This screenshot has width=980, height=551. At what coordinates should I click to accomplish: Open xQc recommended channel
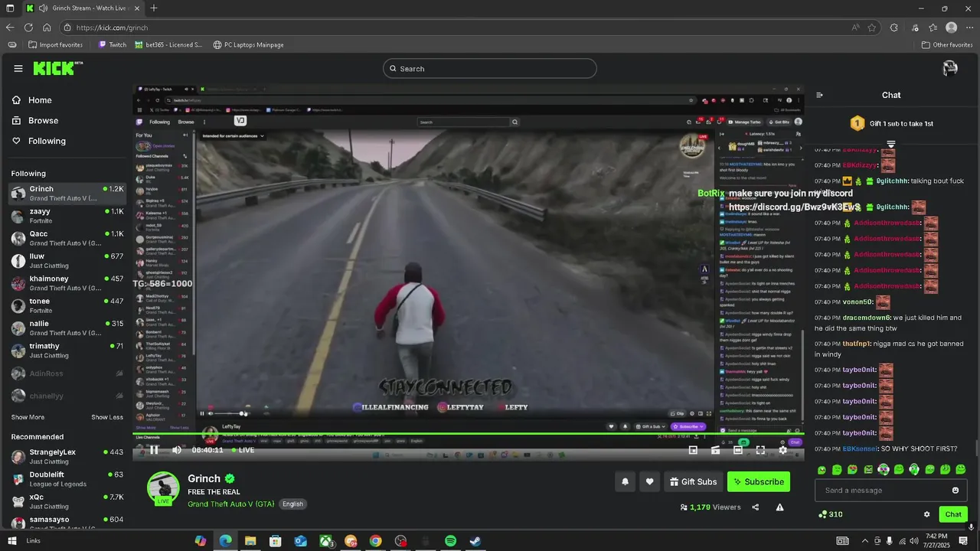pos(67,501)
